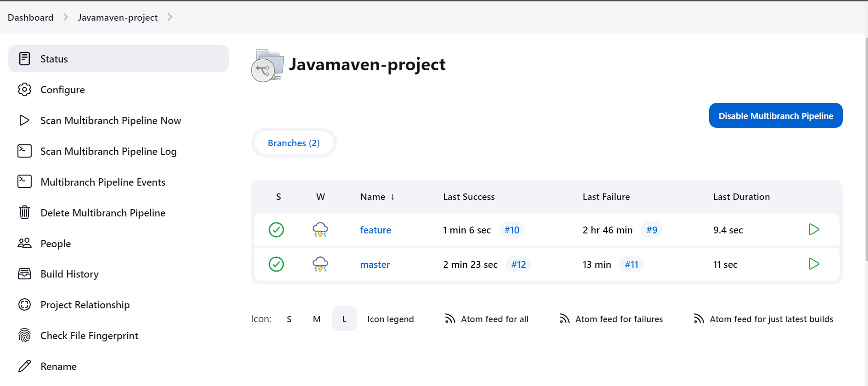The width and height of the screenshot is (868, 386).
Task: Sort by the W weather column header
Action: (x=320, y=197)
